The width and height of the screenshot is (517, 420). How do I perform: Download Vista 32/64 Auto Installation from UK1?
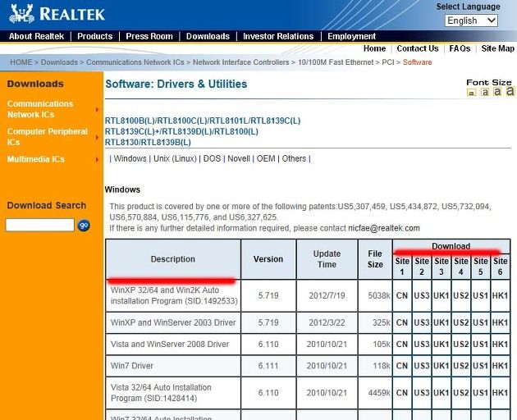click(442, 393)
